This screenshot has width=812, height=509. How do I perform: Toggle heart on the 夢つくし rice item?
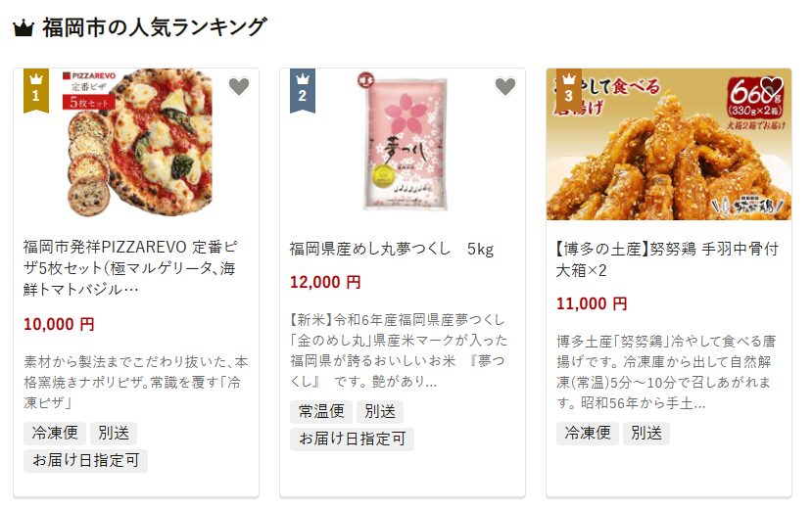pyautogui.click(x=505, y=86)
